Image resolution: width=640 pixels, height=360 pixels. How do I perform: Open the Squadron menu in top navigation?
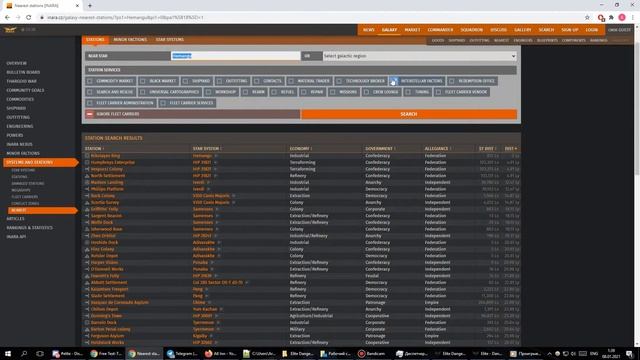coord(471,30)
